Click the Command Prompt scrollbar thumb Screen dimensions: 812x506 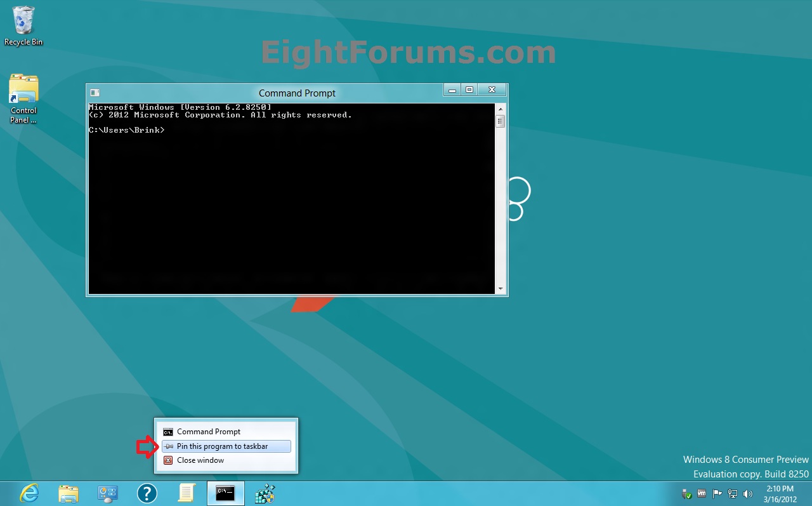[500, 121]
